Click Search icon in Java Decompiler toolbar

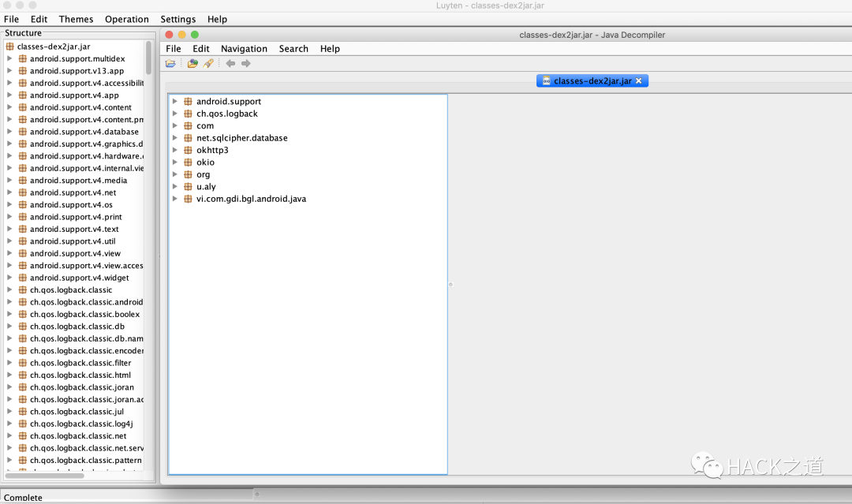click(208, 64)
